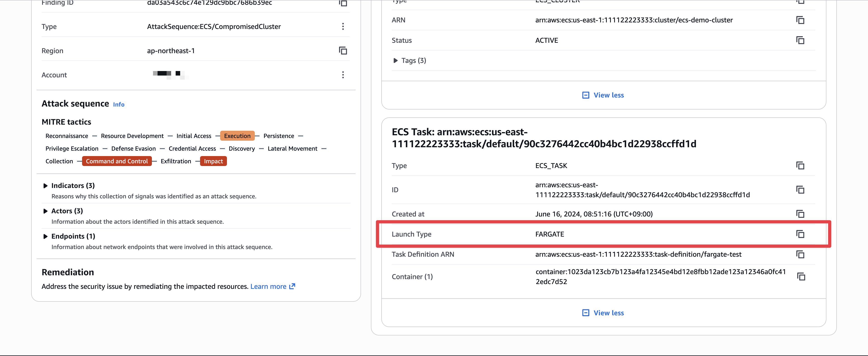Image resolution: width=868 pixels, height=356 pixels.
Task: Open the Account row three-dot menu
Action: (343, 75)
